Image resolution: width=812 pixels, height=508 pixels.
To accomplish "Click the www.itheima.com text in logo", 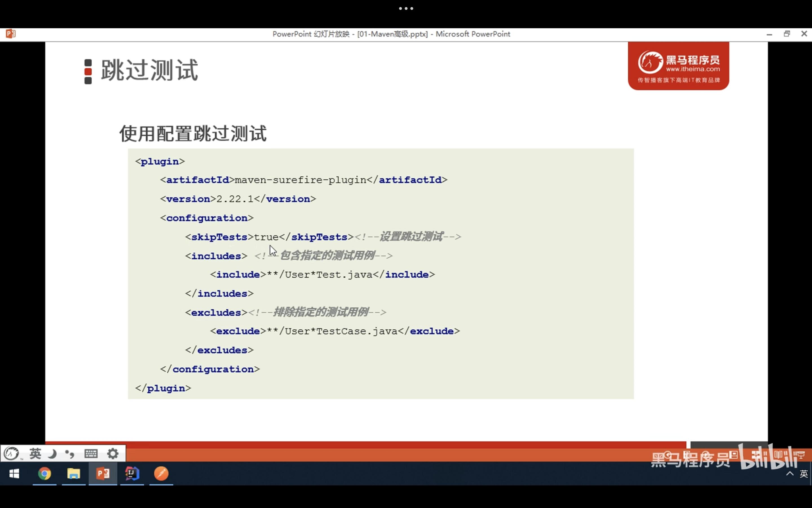I will (x=693, y=69).
